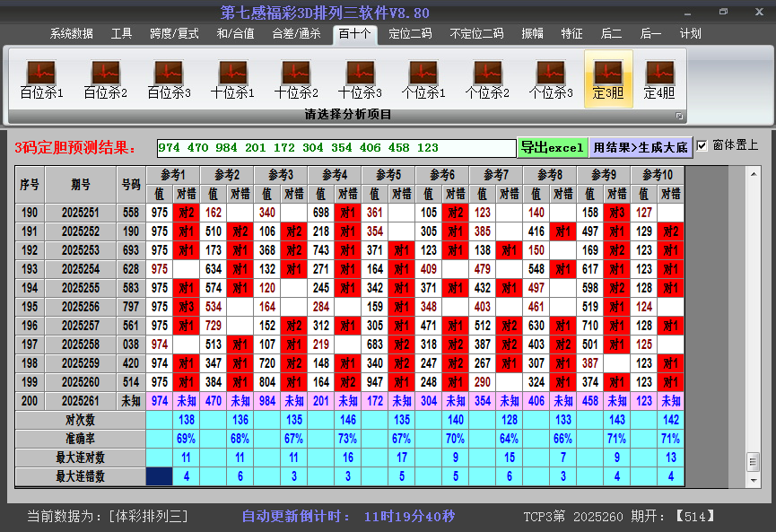This screenshot has height=532, width=776.
Task: Open the 定4胆 icon
Action: coord(659,79)
